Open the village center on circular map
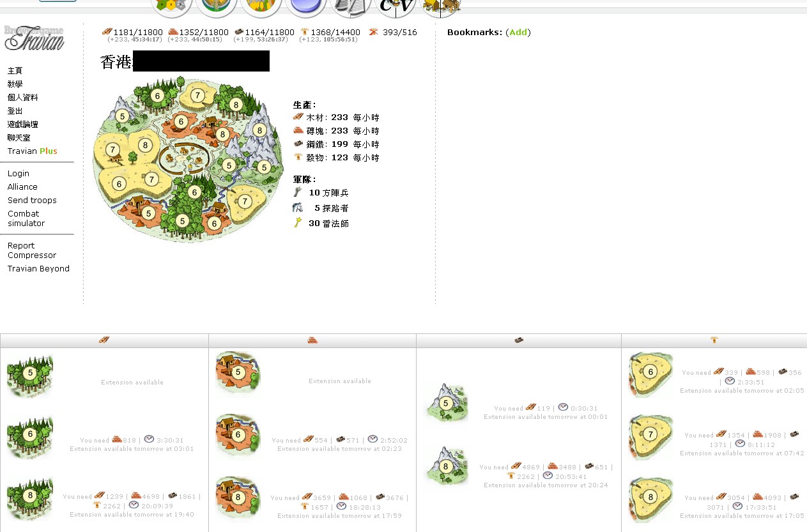Screen dimensions: 807x532 (x=184, y=159)
